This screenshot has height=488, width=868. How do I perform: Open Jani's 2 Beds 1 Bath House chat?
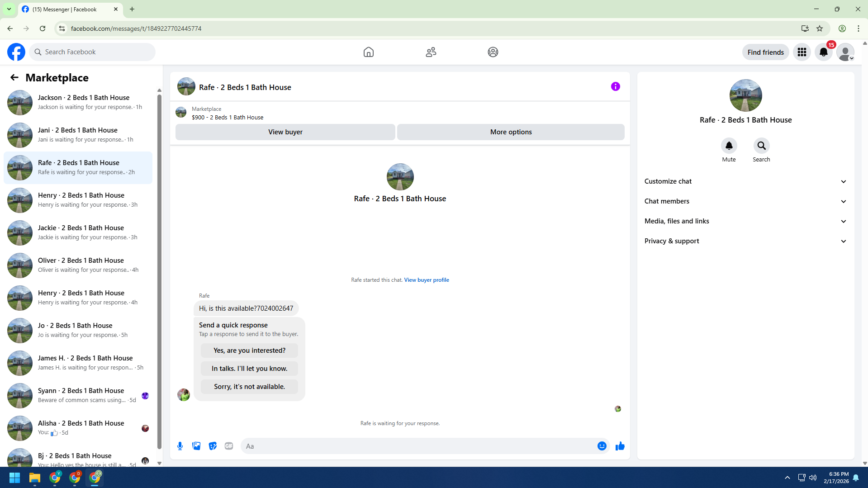coord(78,135)
